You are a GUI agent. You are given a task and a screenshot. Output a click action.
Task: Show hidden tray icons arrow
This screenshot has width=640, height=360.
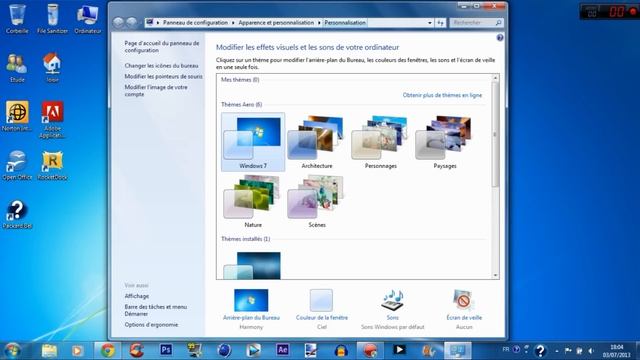click(557, 351)
